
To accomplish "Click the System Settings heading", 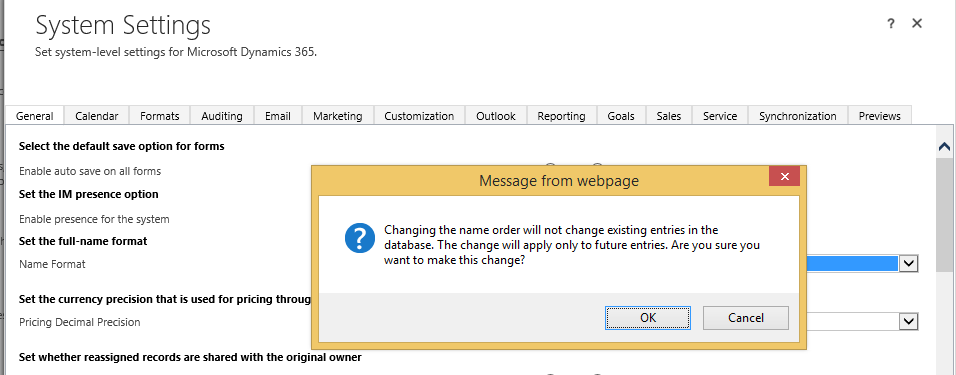I will pyautogui.click(x=123, y=26).
